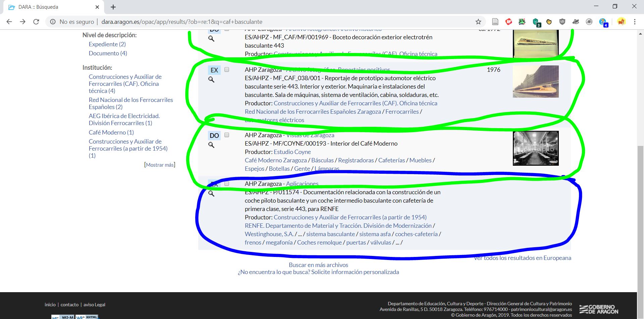Open the uBlock shield extension icon
The image size is (644, 319).
562,22
